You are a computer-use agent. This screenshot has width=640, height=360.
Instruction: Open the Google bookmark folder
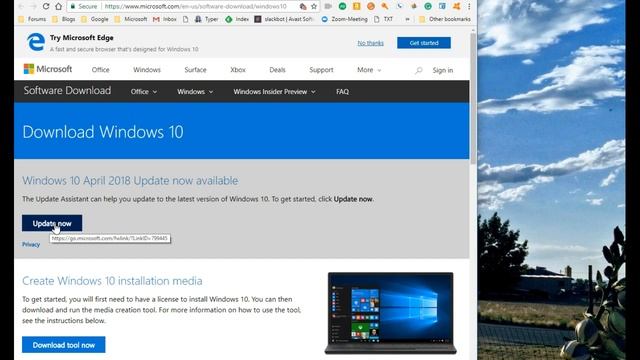[95, 19]
